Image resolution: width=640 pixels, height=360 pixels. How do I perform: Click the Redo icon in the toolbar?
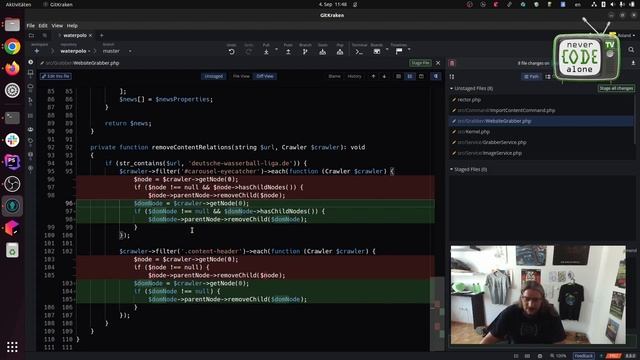pyautogui.click(x=249, y=52)
